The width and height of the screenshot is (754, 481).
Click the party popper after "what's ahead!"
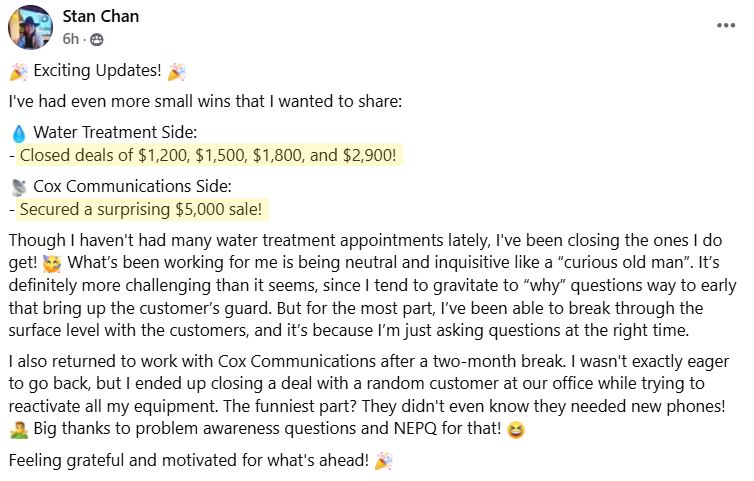click(383, 461)
